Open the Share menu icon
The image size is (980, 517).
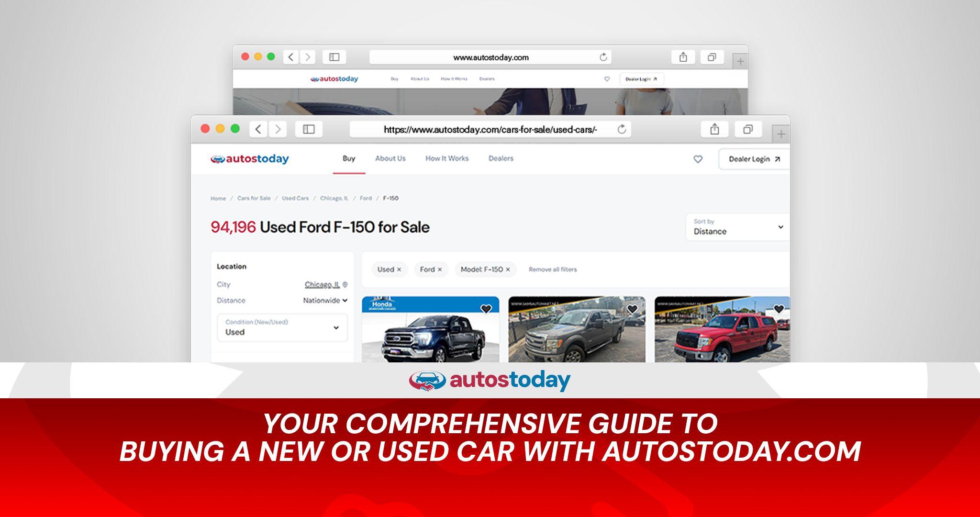coord(715,128)
